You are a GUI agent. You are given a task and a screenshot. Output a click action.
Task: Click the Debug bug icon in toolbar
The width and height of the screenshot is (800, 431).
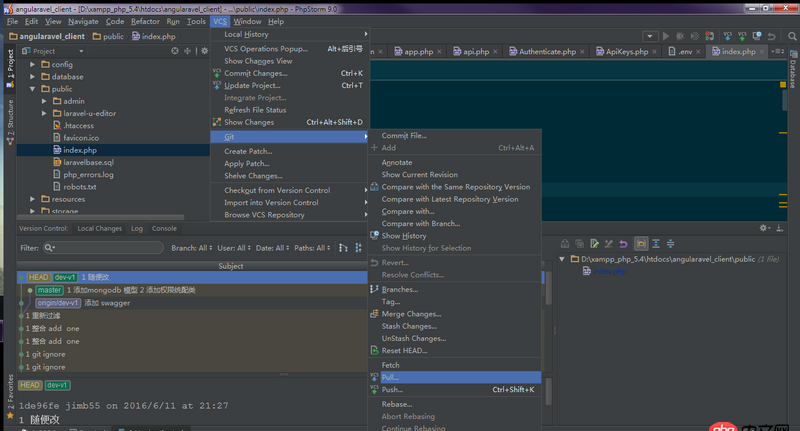pyautogui.click(x=680, y=36)
